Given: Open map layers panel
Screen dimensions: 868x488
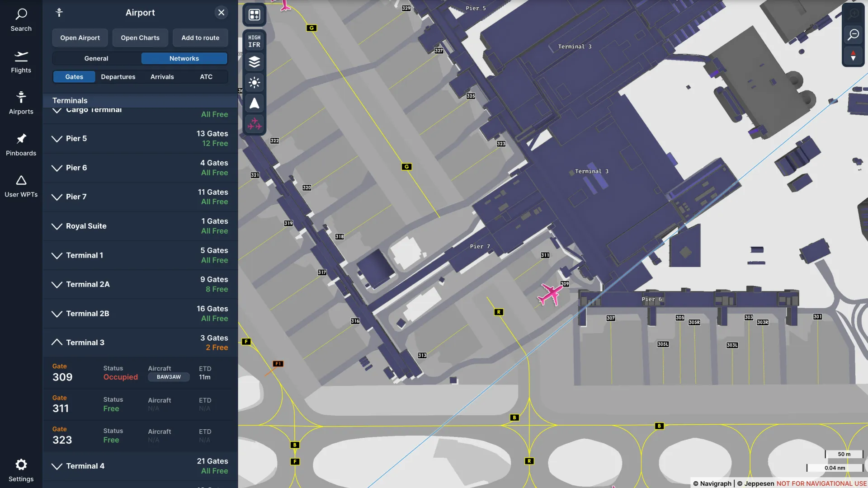Looking at the screenshot, I should [x=255, y=62].
